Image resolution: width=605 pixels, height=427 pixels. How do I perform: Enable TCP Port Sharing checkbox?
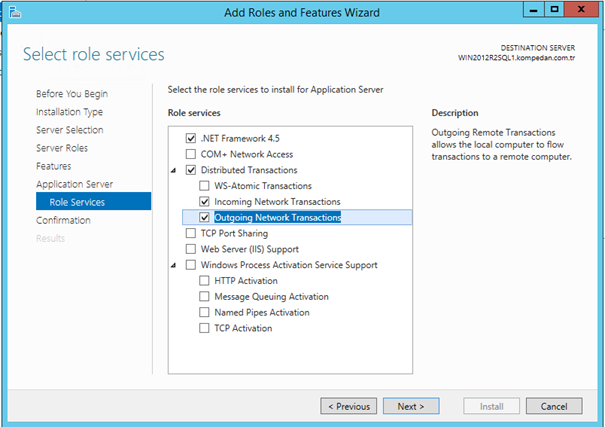pos(191,233)
